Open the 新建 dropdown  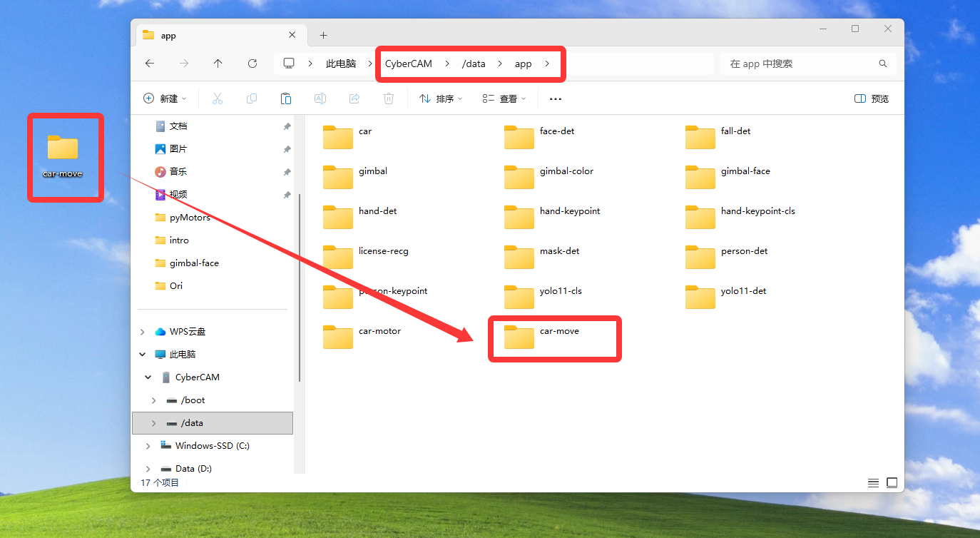(165, 98)
